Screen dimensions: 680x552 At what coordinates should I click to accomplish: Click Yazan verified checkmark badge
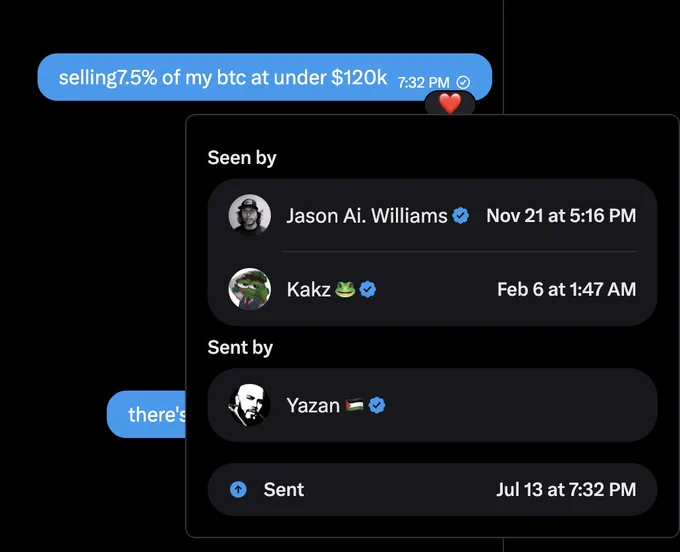click(376, 405)
